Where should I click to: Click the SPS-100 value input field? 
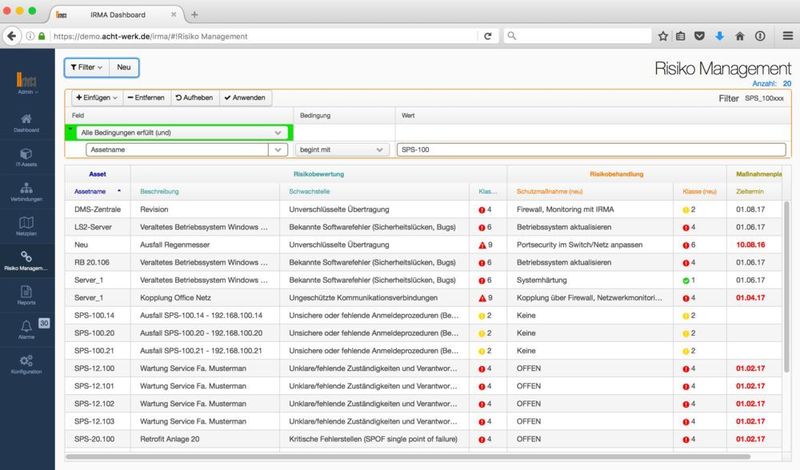click(x=591, y=150)
